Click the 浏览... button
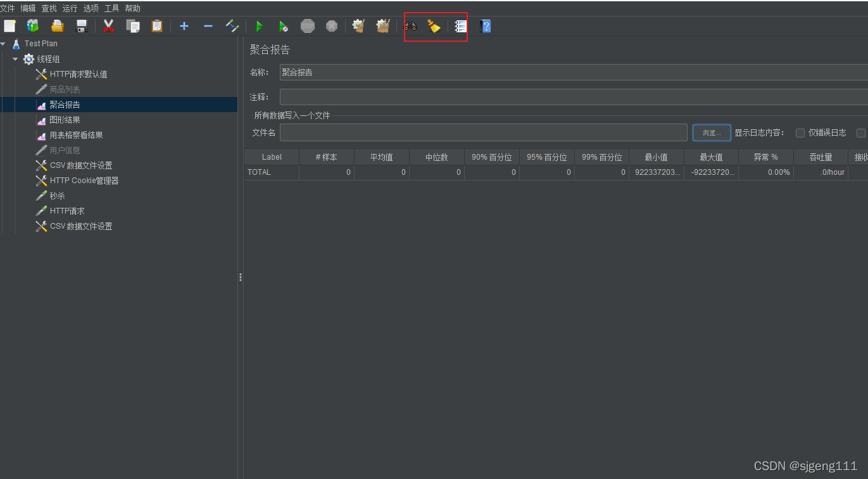868x479 pixels. 712,132
